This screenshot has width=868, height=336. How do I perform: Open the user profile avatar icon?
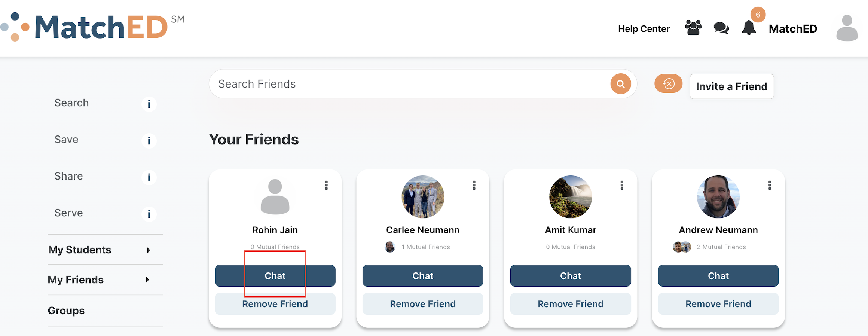(x=847, y=28)
